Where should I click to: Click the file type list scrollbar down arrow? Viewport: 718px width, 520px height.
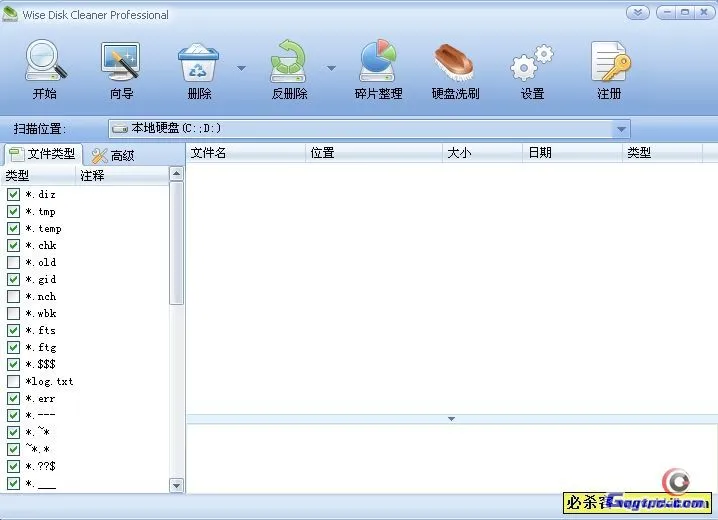[x=177, y=486]
